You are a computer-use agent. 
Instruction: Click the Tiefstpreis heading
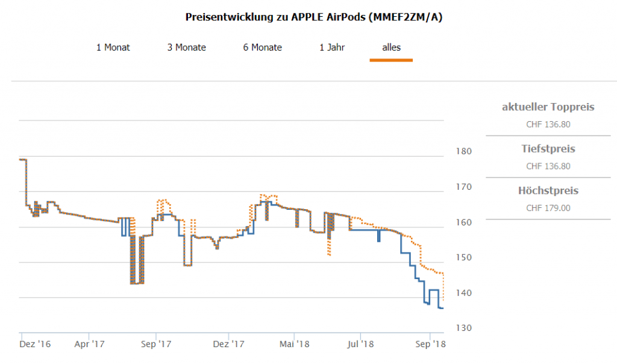[548, 149]
